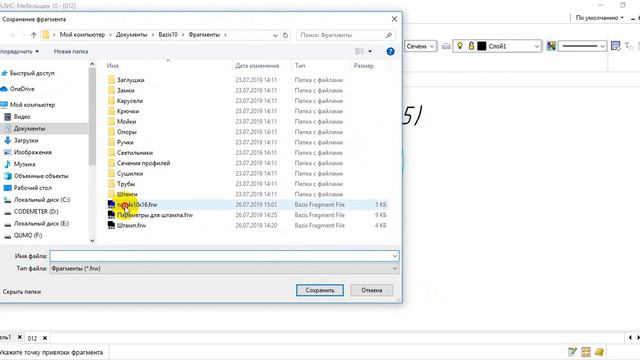
Task: Click Документы in the address path
Action: (131, 35)
